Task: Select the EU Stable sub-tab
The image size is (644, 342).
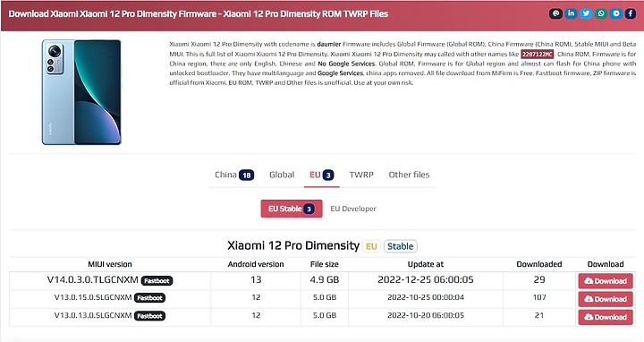Action: [292, 209]
